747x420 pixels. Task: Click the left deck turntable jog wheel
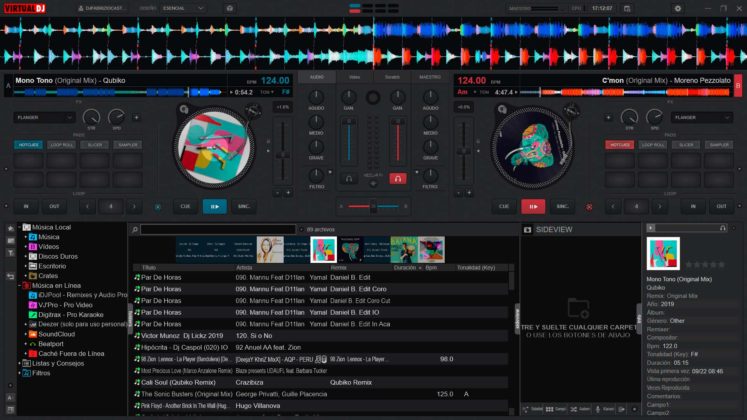point(214,148)
